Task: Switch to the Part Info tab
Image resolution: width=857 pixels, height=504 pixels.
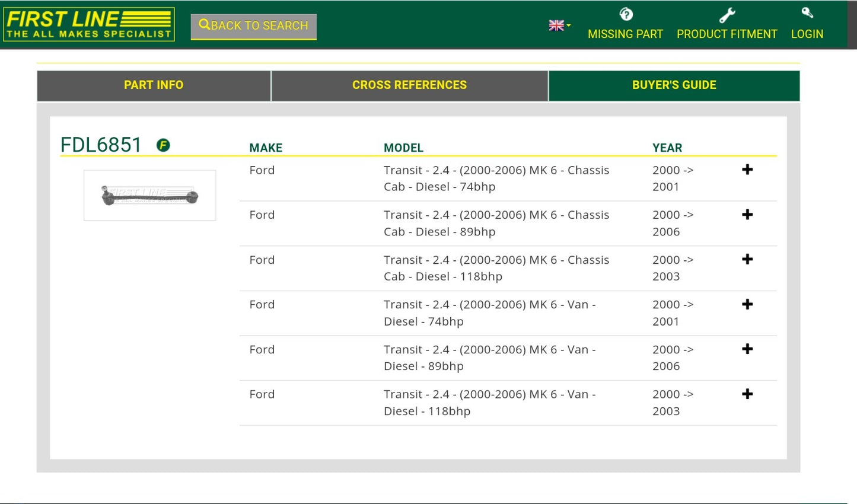Action: (x=154, y=85)
